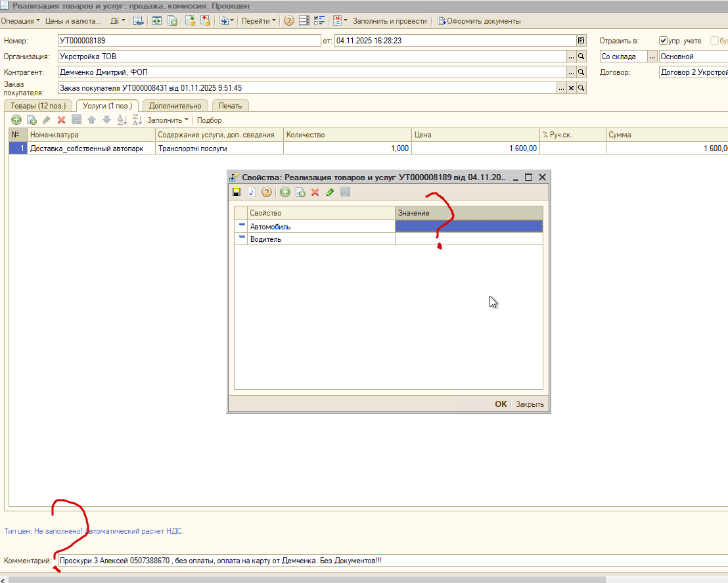Click magnifier next to Контрагент field
728x583 pixels.
(581, 72)
